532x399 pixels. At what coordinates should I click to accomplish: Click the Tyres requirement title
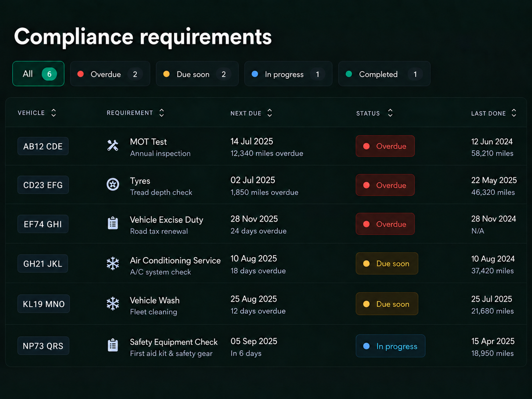tap(140, 181)
